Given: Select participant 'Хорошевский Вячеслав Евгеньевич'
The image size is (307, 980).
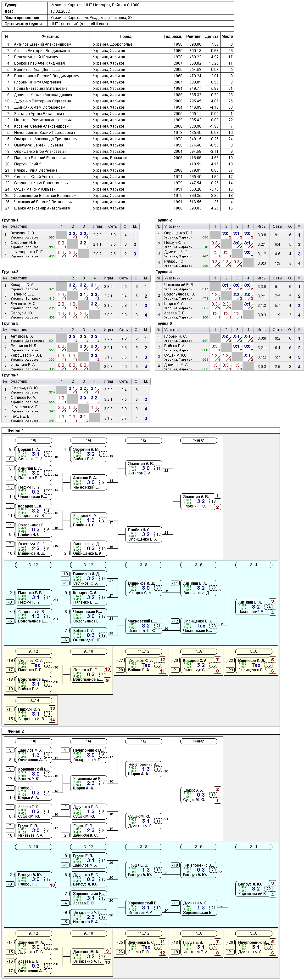Looking at the screenshot, I should pyautogui.click(x=45, y=196).
